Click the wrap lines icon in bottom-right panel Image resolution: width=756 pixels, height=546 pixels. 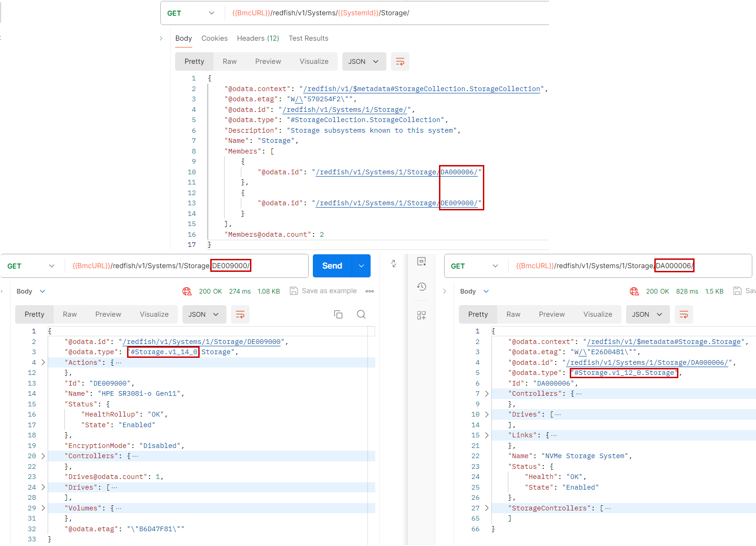click(x=683, y=314)
